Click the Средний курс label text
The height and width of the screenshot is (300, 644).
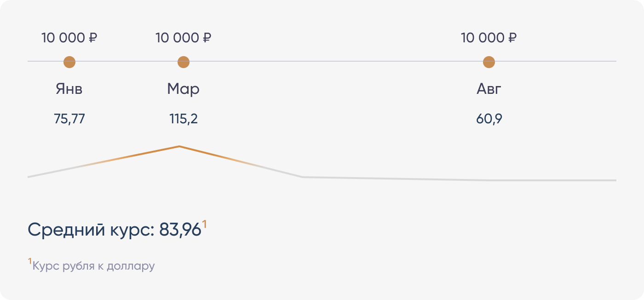coord(91,230)
